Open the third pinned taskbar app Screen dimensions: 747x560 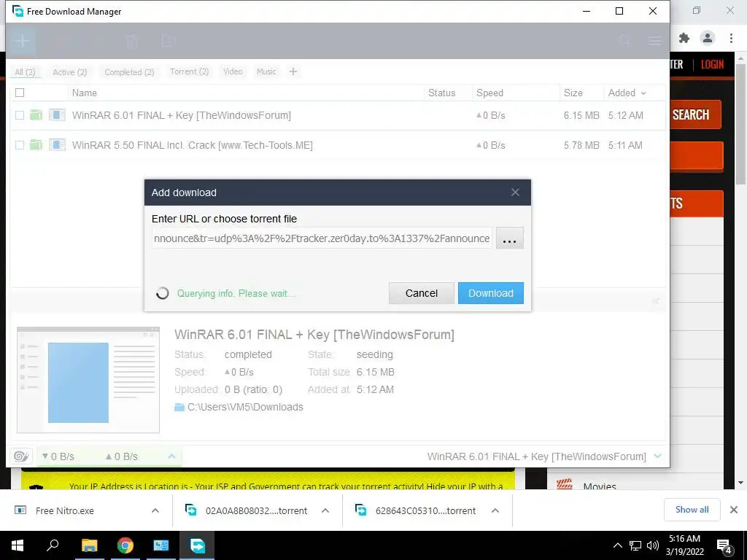tap(161, 545)
